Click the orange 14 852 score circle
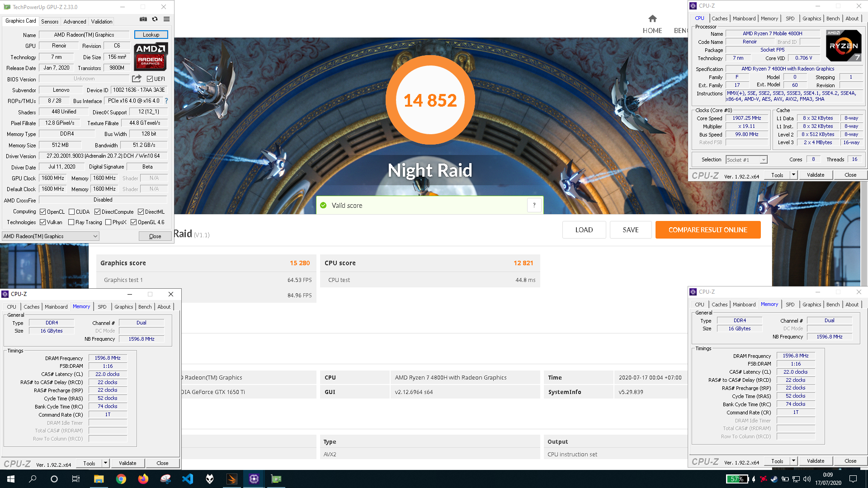Screen dimensions: 868x488 point(430,100)
